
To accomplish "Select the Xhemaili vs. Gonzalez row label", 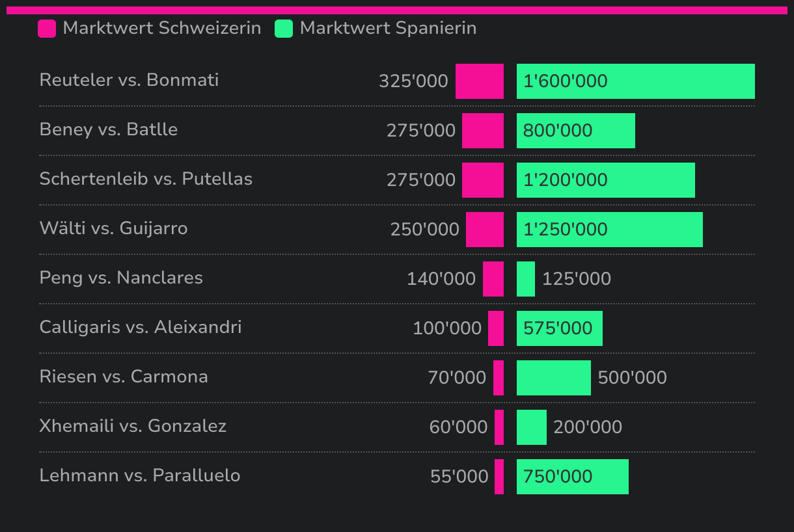I will pos(133,426).
